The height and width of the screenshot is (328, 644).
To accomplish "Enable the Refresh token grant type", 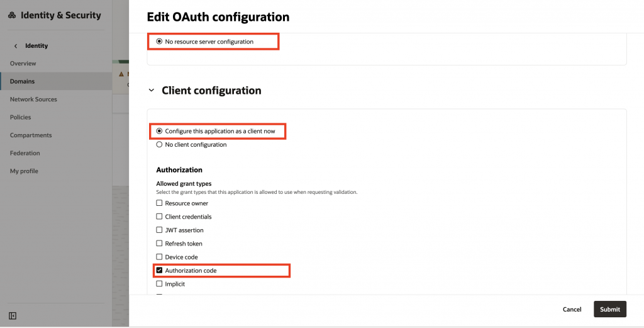I will coord(159,244).
